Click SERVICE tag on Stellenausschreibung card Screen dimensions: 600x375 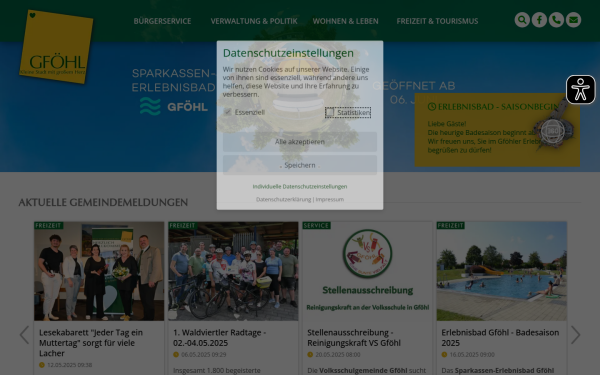point(316,225)
